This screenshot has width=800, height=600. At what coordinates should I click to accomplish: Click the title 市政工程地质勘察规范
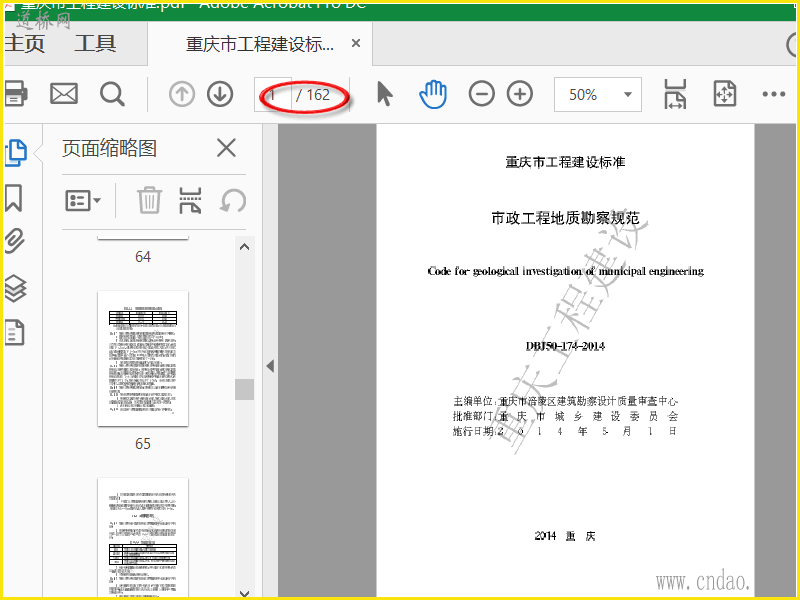(x=565, y=218)
